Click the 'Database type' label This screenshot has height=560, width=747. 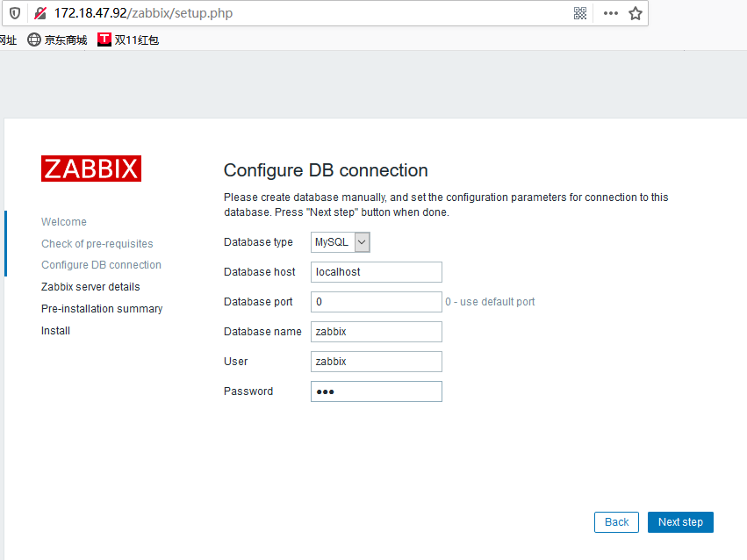click(258, 242)
